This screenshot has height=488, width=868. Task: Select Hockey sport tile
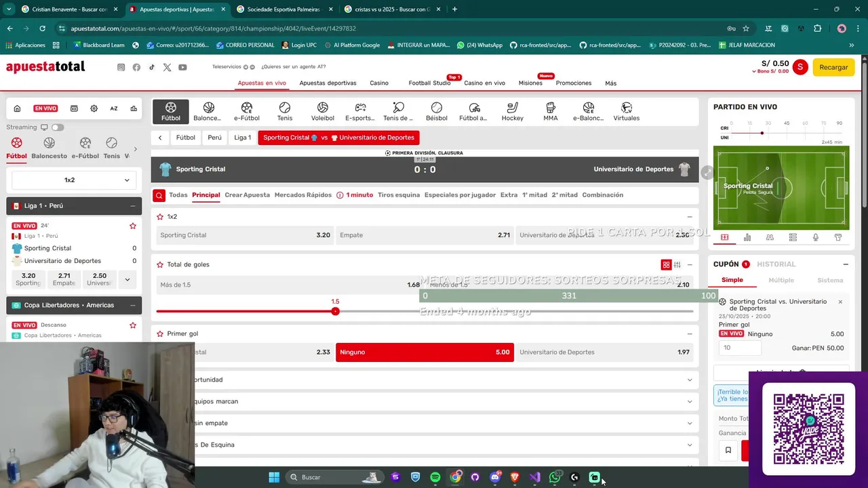tap(513, 112)
